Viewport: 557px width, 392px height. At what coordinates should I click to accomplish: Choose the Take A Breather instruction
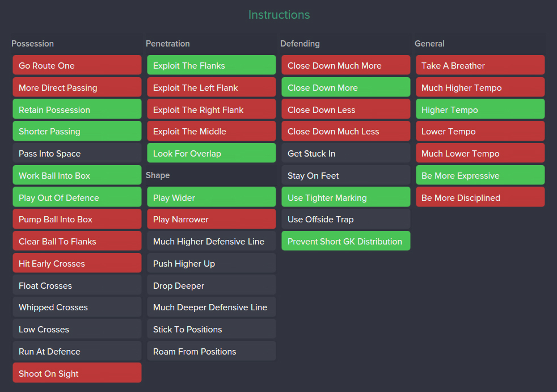click(480, 66)
